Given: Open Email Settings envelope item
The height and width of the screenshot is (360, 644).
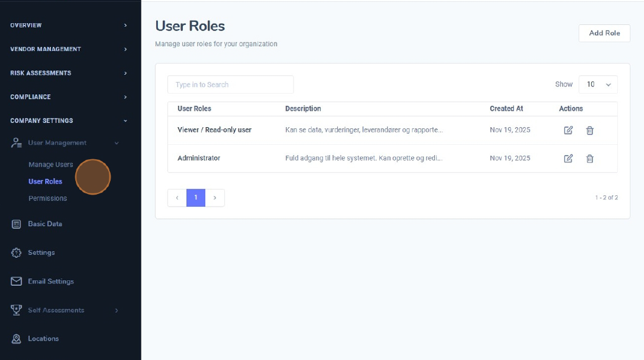Looking at the screenshot, I should 17,282.
